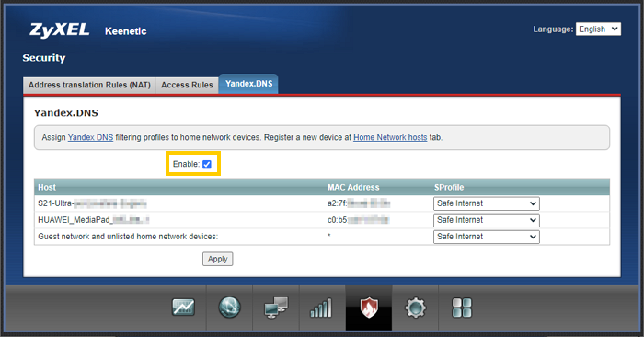Select the Security shield icon
Screen dimensions: 644x337
click(x=369, y=308)
